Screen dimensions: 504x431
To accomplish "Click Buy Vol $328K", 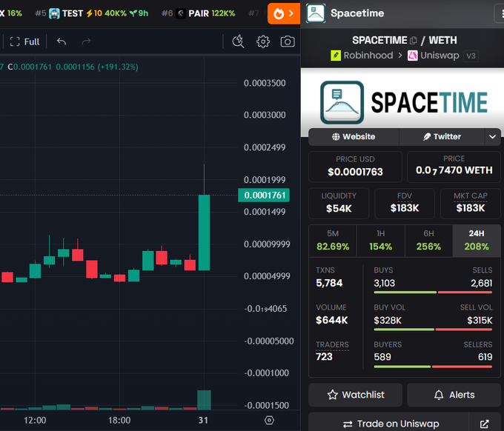I will tap(388, 321).
